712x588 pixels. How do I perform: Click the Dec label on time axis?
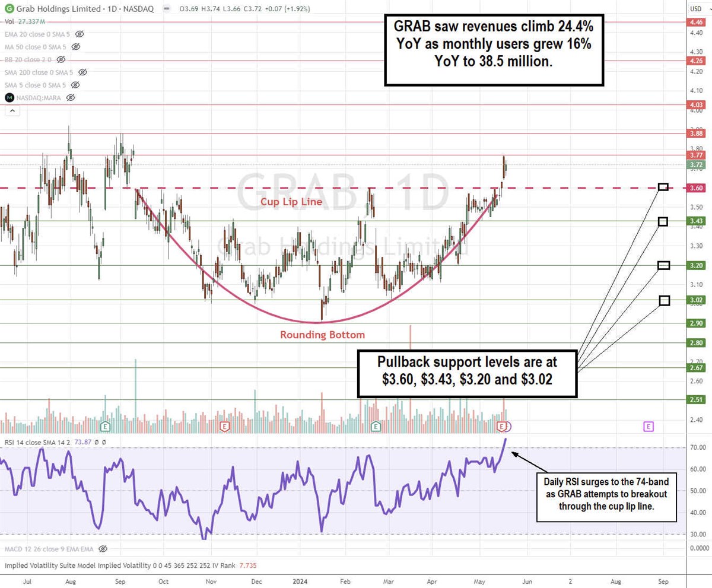click(x=256, y=581)
